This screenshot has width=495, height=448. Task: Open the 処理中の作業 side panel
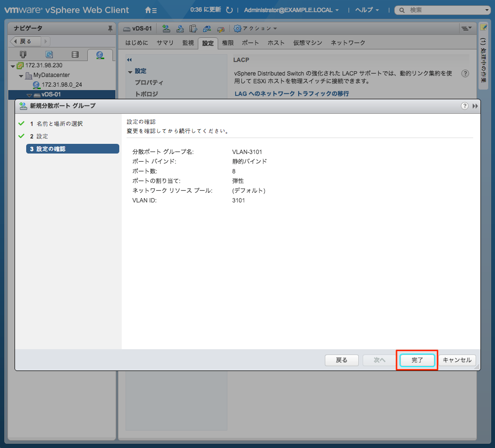483,55
